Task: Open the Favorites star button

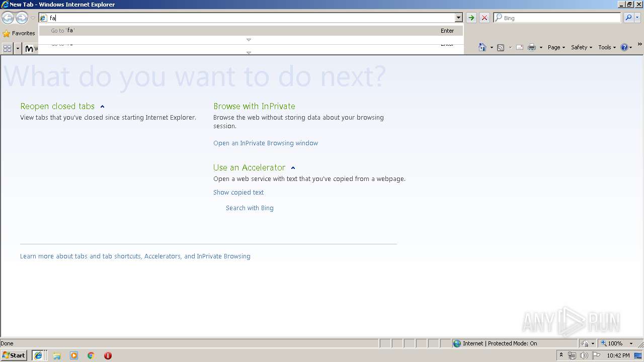Action: [19, 33]
